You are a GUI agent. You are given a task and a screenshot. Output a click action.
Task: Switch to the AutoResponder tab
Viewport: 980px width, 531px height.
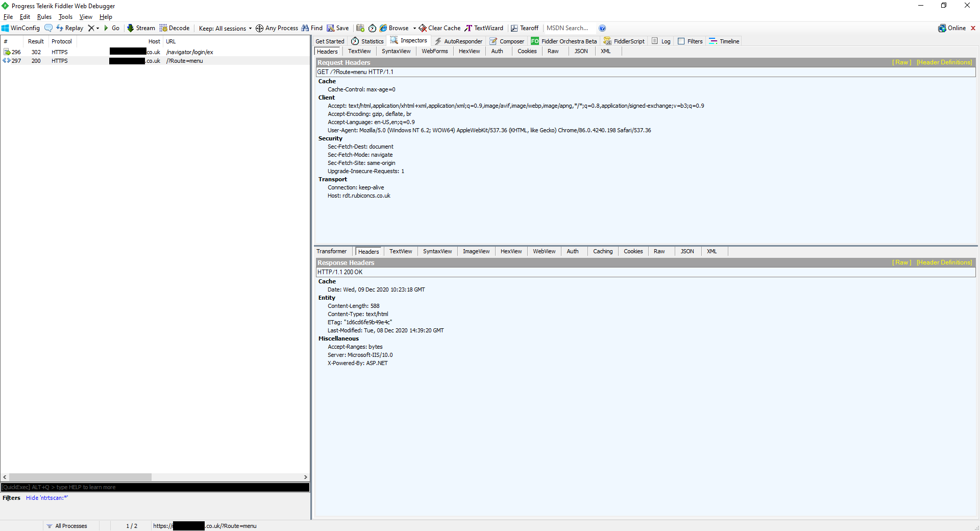tap(458, 41)
